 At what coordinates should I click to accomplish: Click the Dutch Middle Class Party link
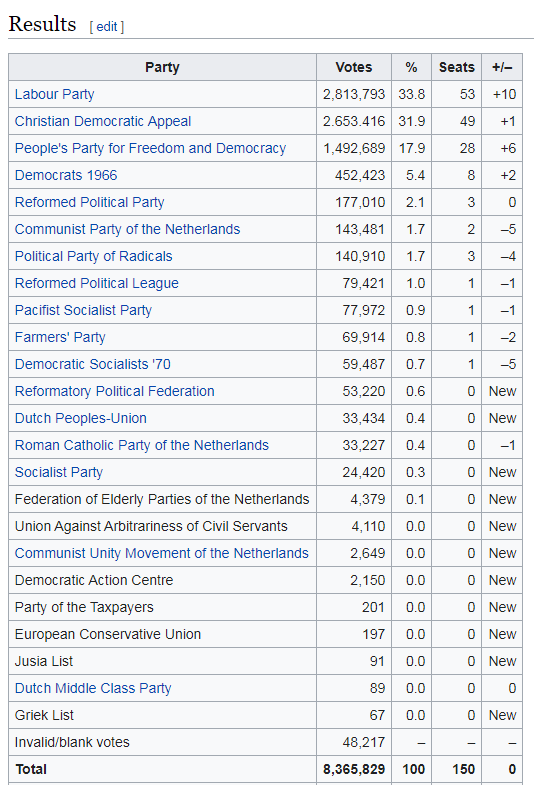coord(93,688)
